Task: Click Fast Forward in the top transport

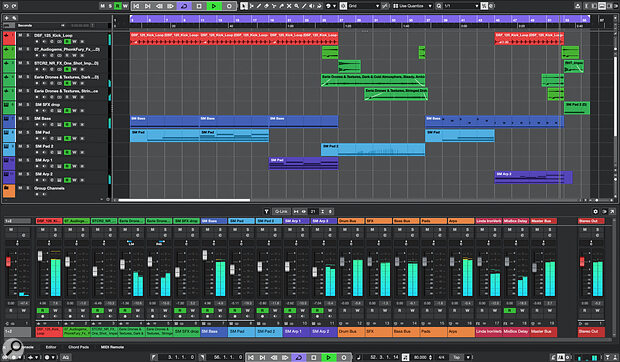Action: (x=170, y=6)
